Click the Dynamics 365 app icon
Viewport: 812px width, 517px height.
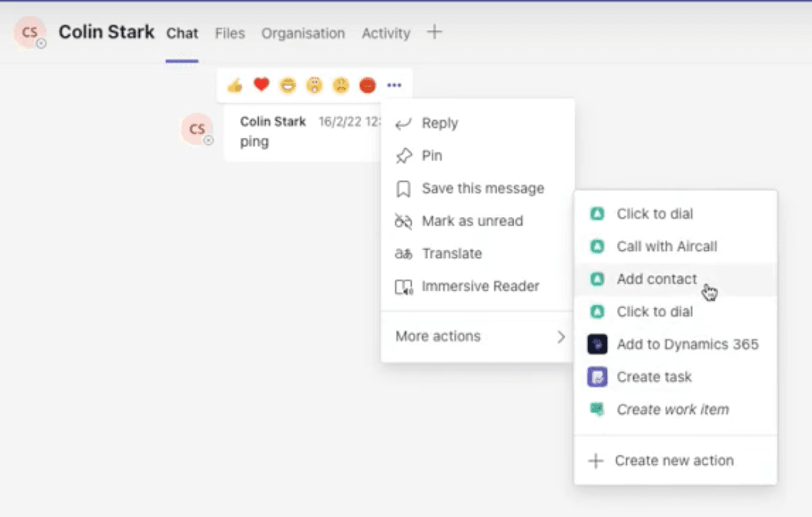click(x=597, y=344)
